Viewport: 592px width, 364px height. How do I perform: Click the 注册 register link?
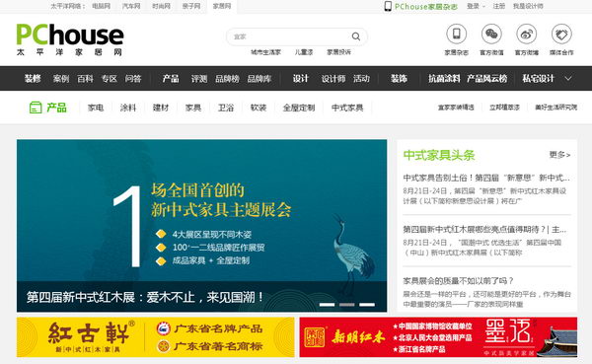(x=498, y=6)
